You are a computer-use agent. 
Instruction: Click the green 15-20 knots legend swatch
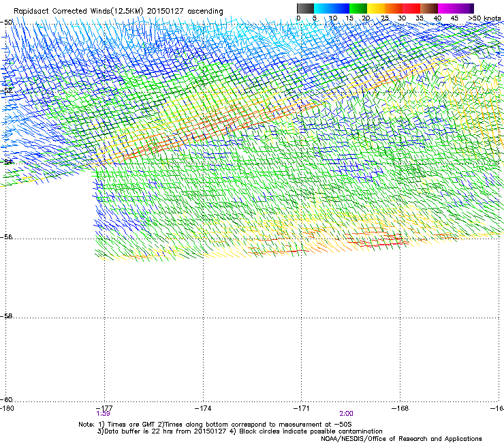358,8
